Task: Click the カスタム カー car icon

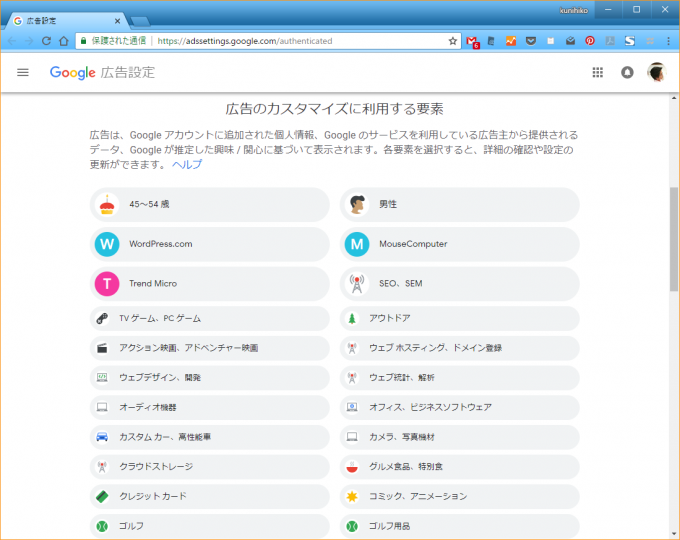Action: 102,437
